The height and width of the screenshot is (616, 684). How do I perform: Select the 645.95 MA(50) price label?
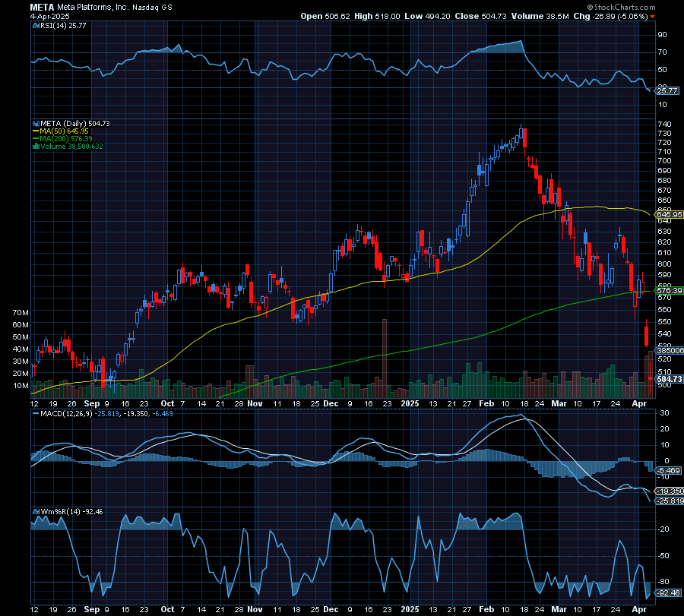pyautogui.click(x=669, y=215)
